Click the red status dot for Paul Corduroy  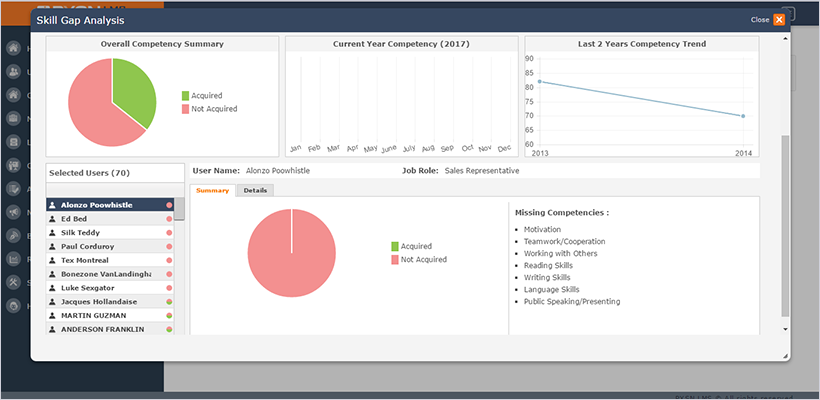[x=169, y=246]
